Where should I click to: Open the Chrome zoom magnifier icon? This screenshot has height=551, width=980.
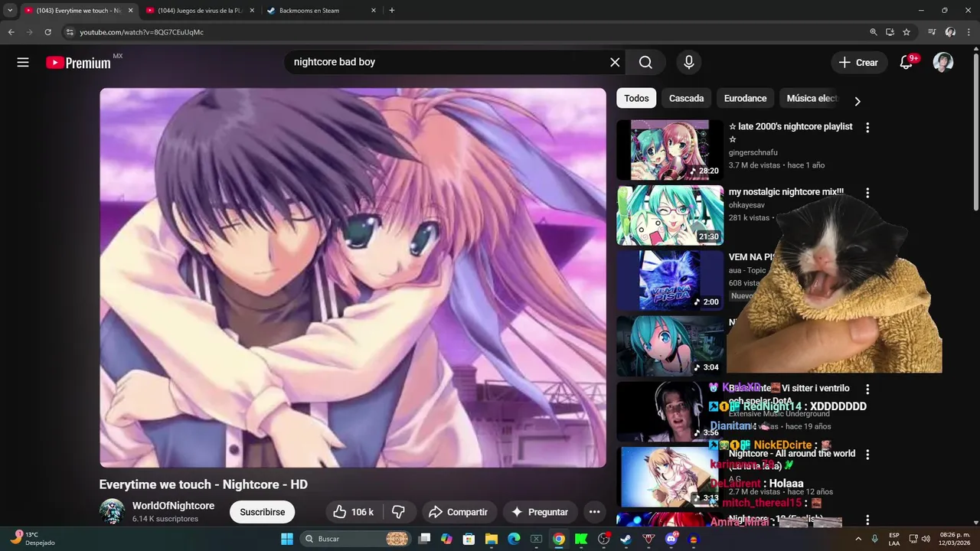pyautogui.click(x=873, y=32)
